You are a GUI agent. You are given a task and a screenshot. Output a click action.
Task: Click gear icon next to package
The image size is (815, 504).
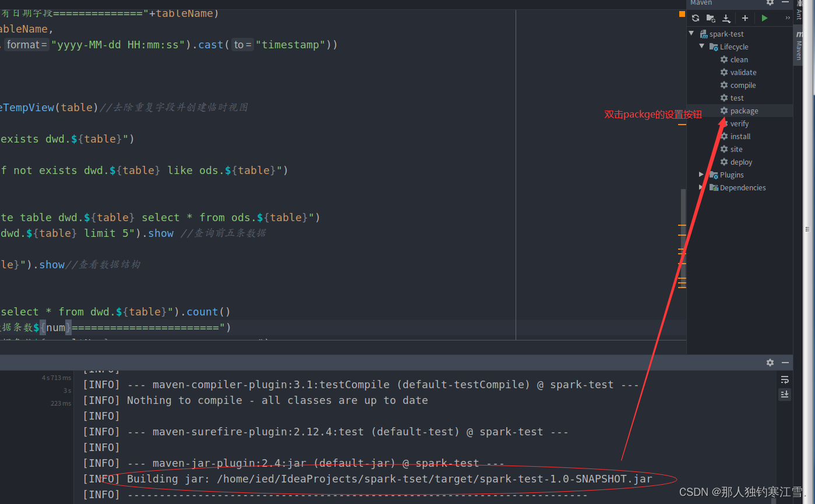coord(724,111)
